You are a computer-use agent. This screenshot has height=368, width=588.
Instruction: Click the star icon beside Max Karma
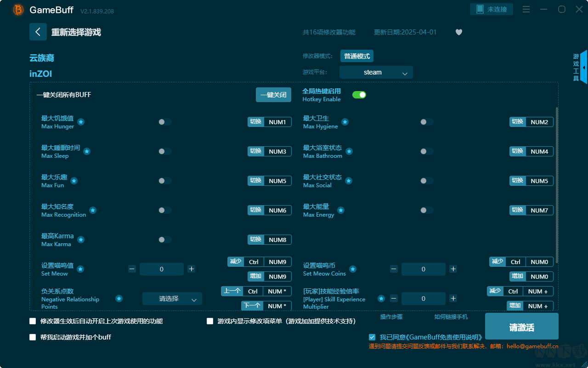click(x=81, y=240)
